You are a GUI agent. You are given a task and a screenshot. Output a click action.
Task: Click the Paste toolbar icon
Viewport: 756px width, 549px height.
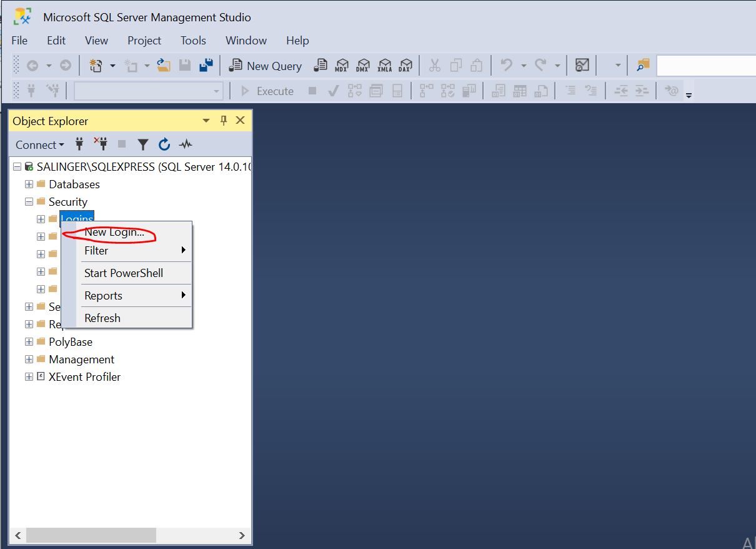477,66
